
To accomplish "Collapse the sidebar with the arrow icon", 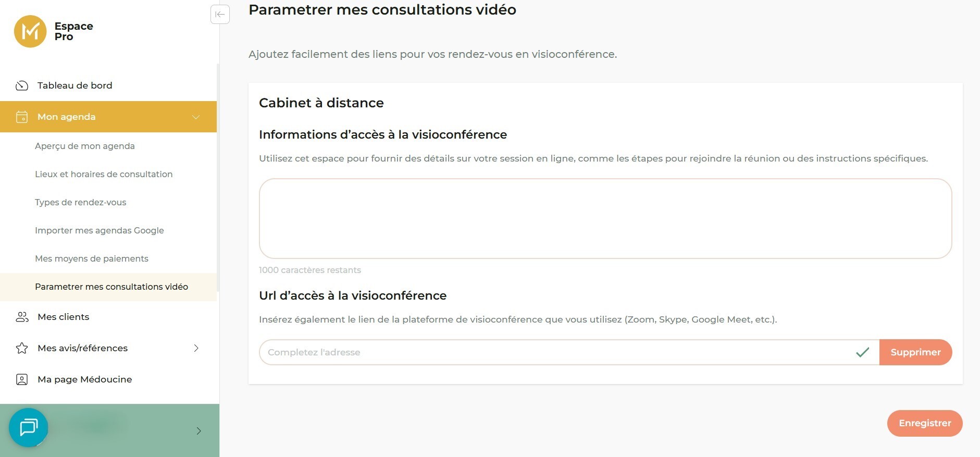I will pos(220,14).
